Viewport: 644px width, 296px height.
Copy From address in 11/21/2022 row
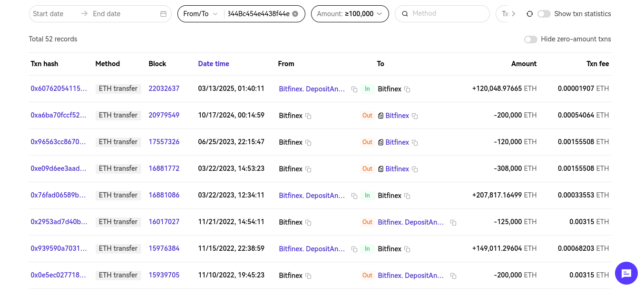tap(308, 223)
